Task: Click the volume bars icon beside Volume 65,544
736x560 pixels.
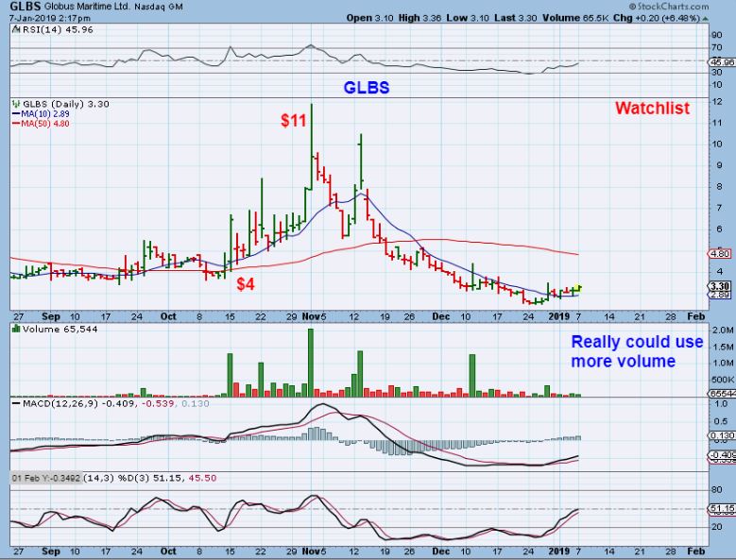Action: click(x=16, y=329)
